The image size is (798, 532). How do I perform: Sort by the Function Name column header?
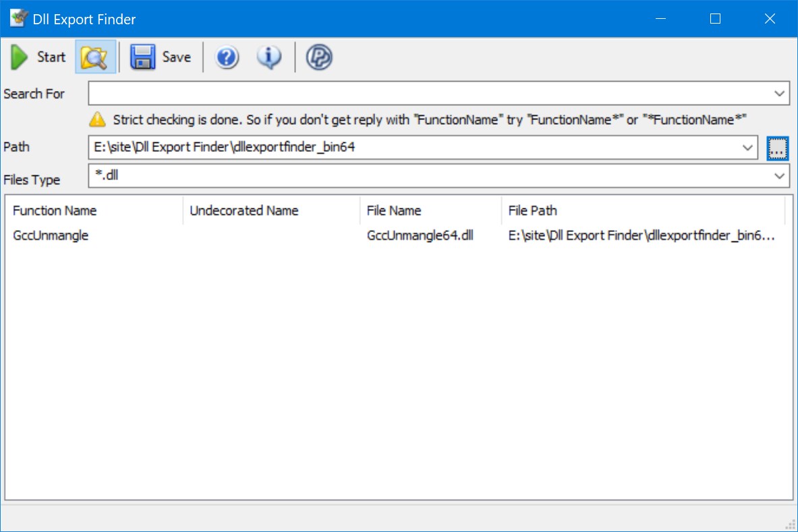pyautogui.click(x=55, y=210)
